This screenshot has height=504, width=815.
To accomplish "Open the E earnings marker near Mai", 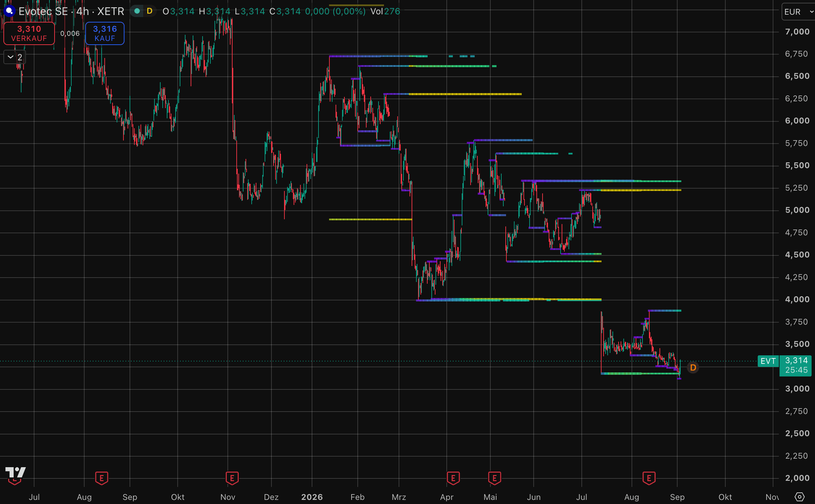I will coord(494,478).
